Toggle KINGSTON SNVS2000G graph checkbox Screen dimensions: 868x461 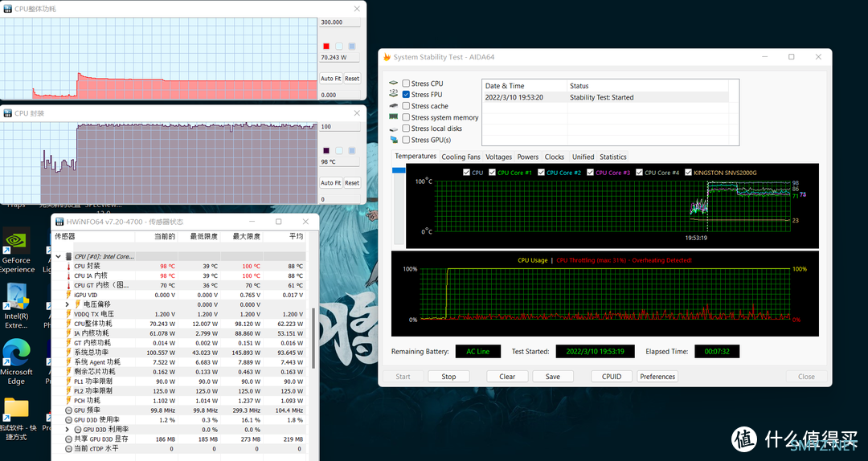tap(688, 173)
